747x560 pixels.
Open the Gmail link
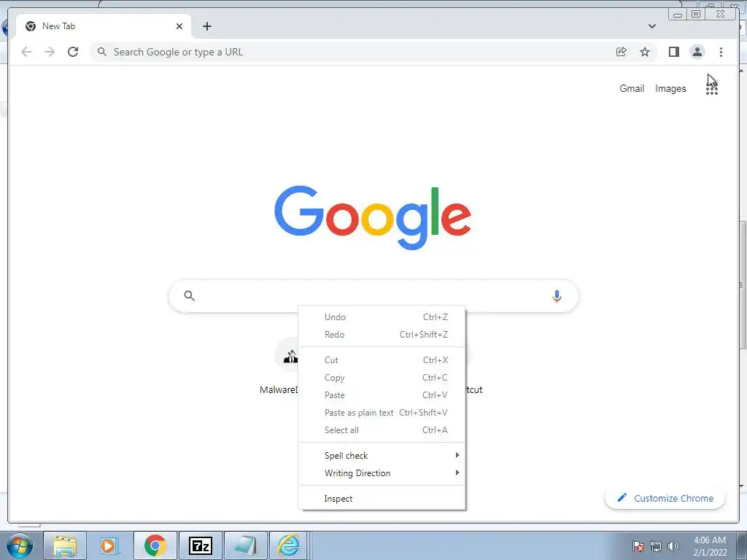[x=632, y=88]
